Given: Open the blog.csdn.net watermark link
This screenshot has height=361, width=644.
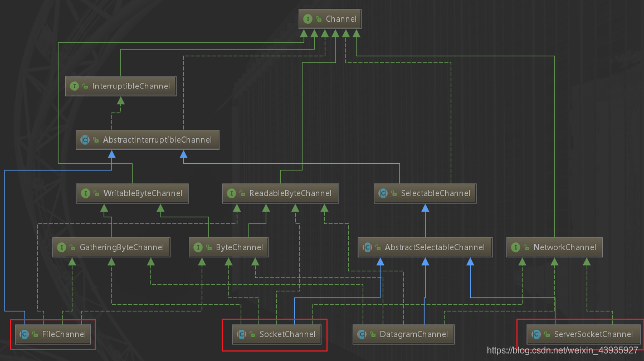Looking at the screenshot, I should click(x=562, y=350).
